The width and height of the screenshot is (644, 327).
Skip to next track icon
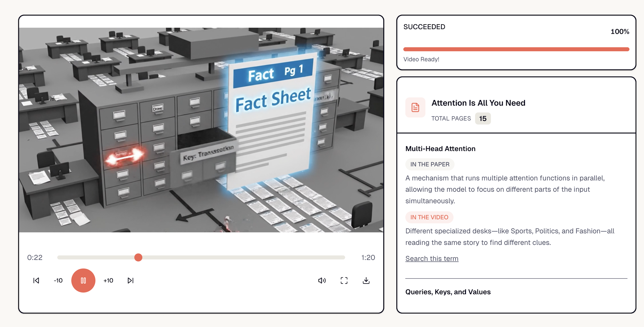(130, 280)
